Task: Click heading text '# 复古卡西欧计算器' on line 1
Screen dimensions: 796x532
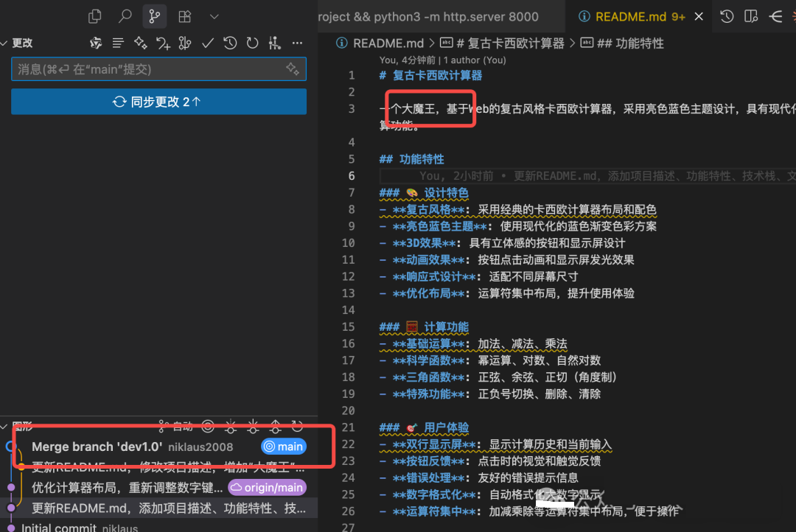Action: click(x=430, y=76)
